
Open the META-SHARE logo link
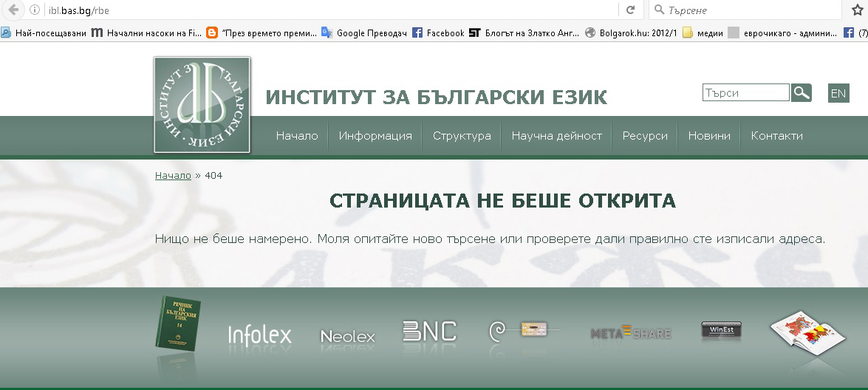631,333
